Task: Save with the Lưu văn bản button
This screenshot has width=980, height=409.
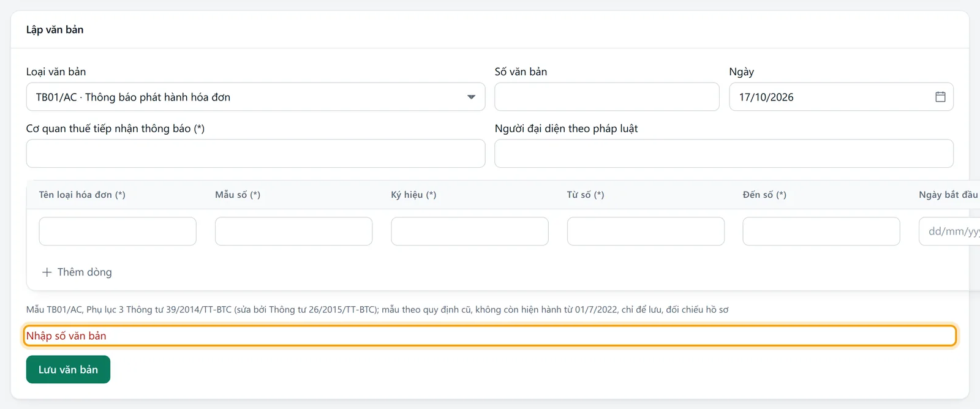Action: 68,370
